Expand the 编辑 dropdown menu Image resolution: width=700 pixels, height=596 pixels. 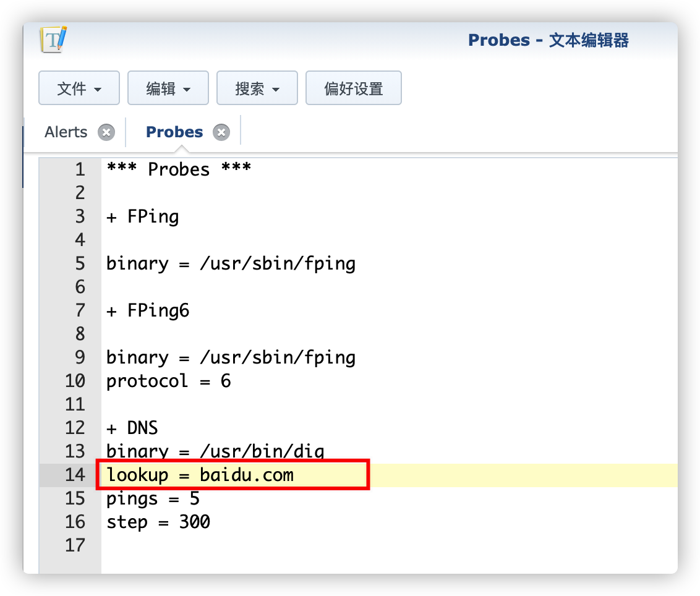coord(168,88)
